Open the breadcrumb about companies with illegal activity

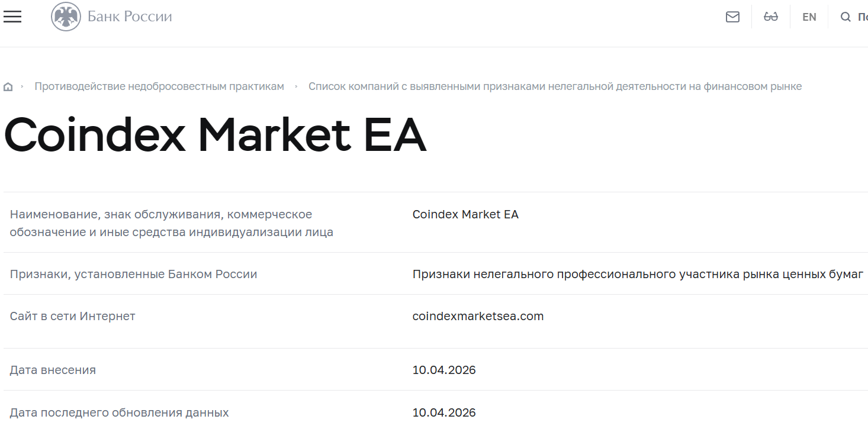555,86
